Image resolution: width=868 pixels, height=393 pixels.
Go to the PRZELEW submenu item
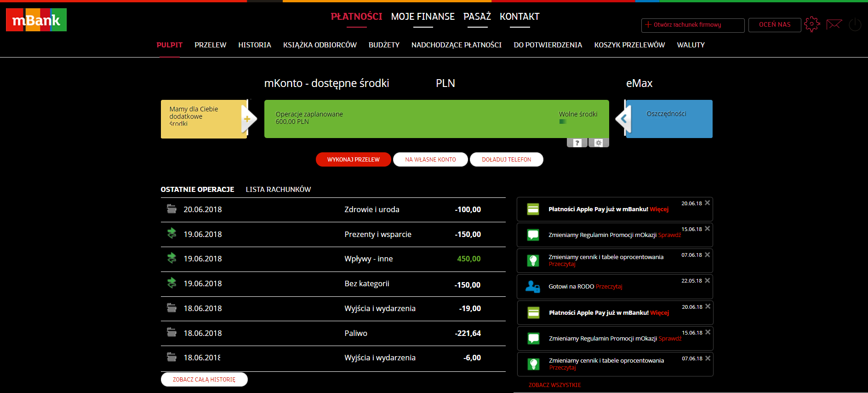point(211,45)
